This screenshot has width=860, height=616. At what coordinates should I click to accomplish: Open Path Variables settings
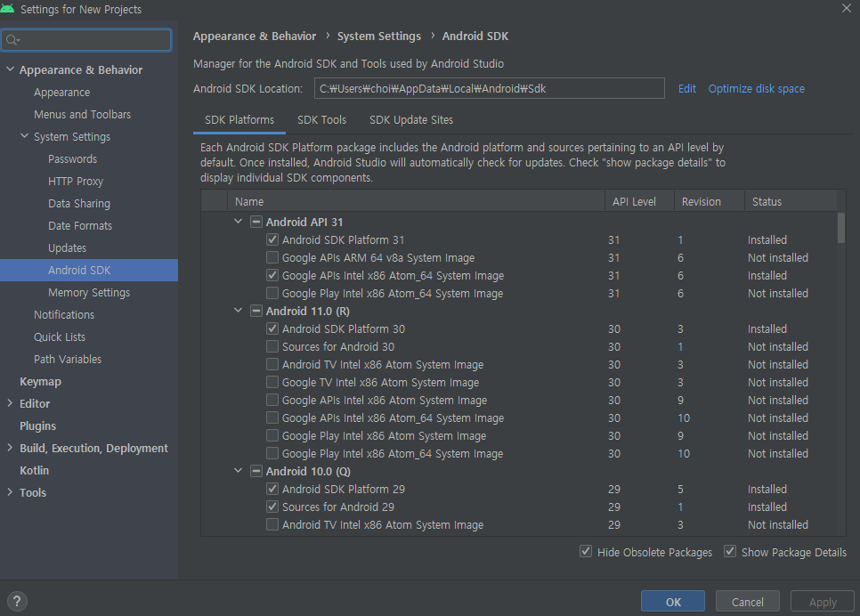(68, 360)
